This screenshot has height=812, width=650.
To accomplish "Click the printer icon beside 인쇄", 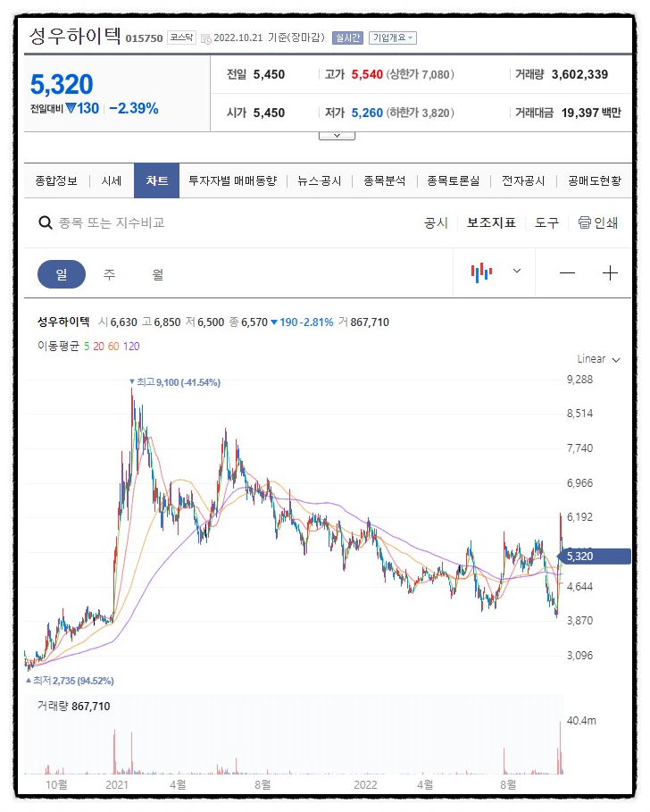I will point(584,222).
